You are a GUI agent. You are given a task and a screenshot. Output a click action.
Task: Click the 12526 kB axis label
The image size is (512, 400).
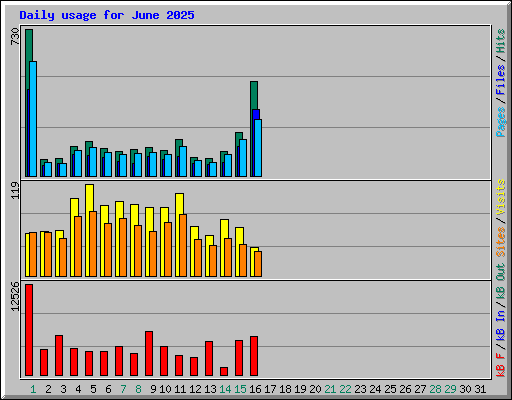point(15,297)
